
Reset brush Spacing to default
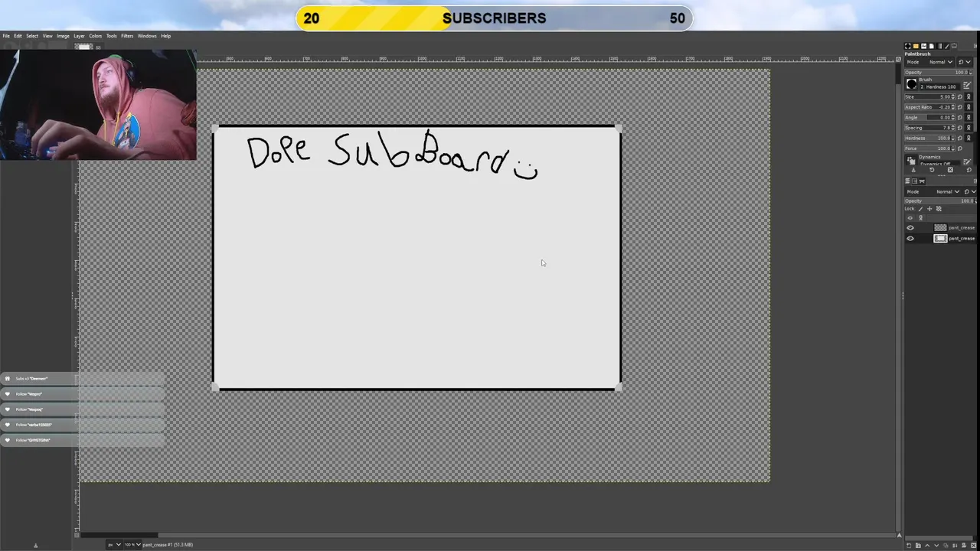point(960,128)
